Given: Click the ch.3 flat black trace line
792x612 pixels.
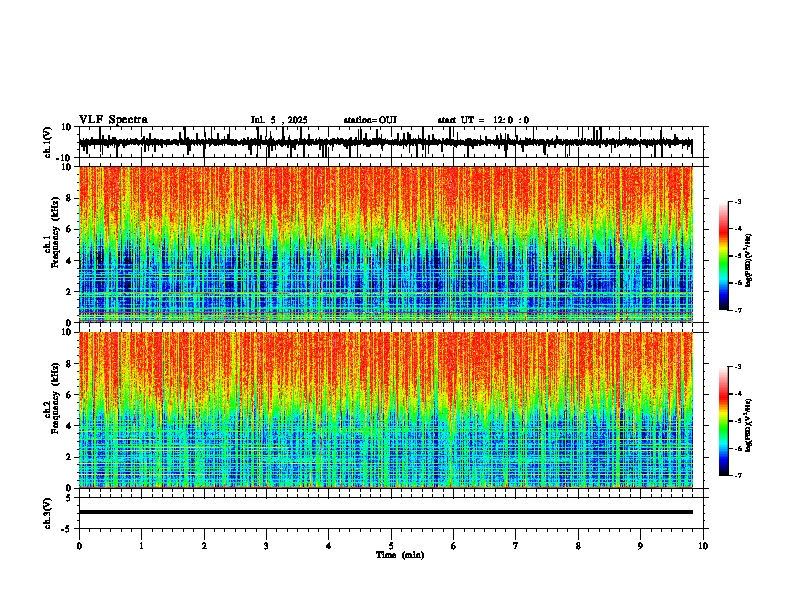Looking at the screenshot, I should tap(386, 512).
